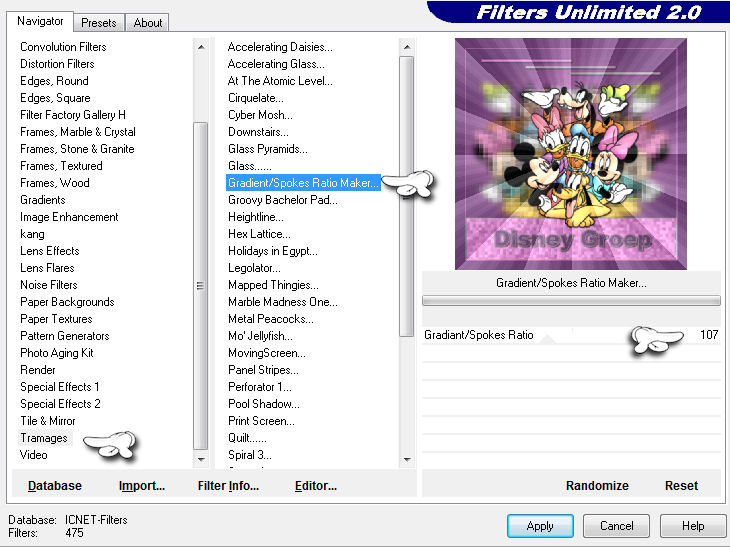Choose Special Effects 2
Viewport: 730px width, 547px height.
(60, 404)
